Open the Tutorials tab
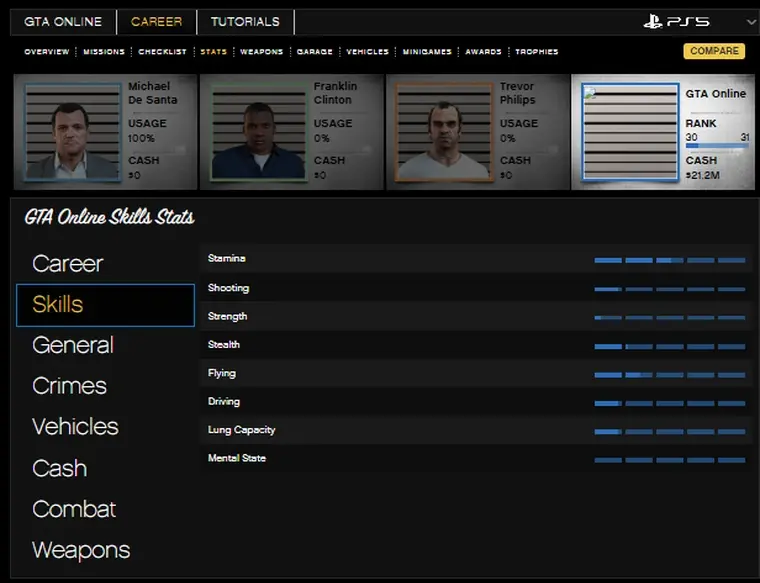The width and height of the screenshot is (760, 583). pos(245,21)
